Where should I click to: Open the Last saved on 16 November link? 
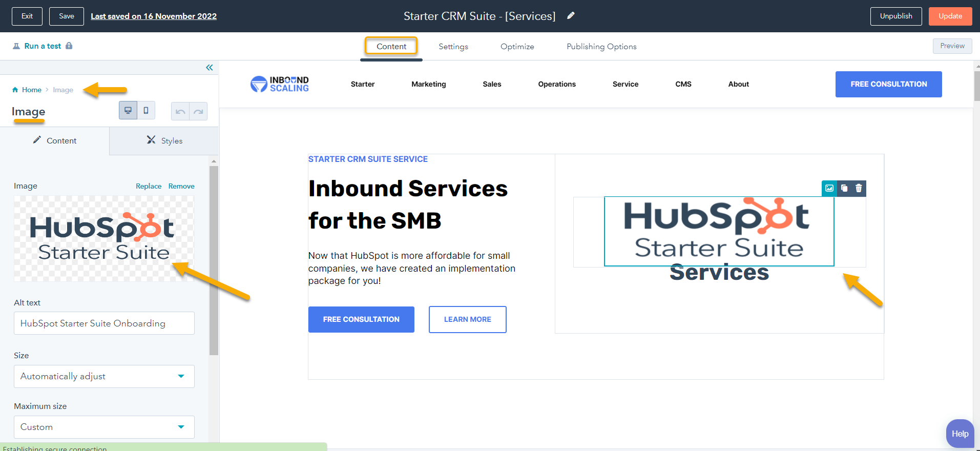click(x=154, y=16)
